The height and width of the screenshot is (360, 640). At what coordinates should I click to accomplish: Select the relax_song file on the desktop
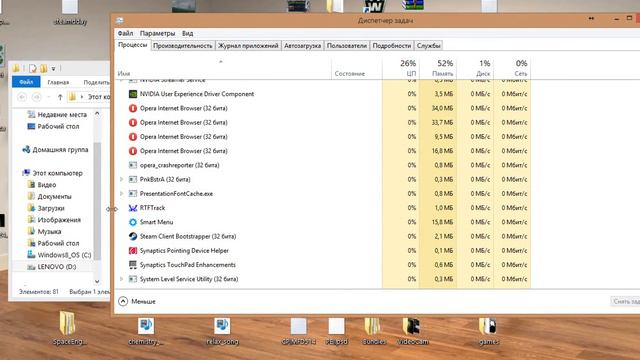[222, 331]
